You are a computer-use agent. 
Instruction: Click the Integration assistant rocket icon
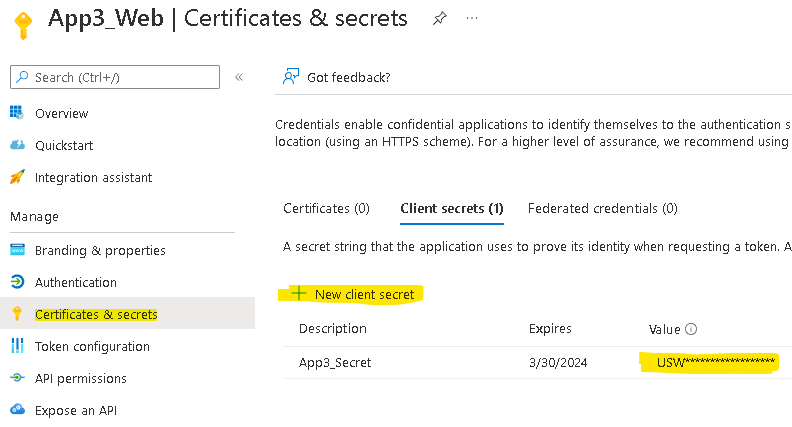coord(17,177)
